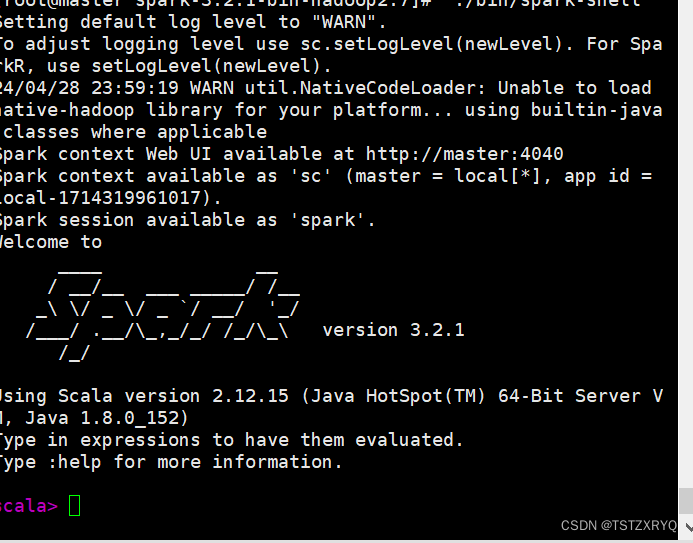Viewport: 693px width, 543px height.
Task: Click 'master = local[*]' text
Action: click(x=447, y=176)
